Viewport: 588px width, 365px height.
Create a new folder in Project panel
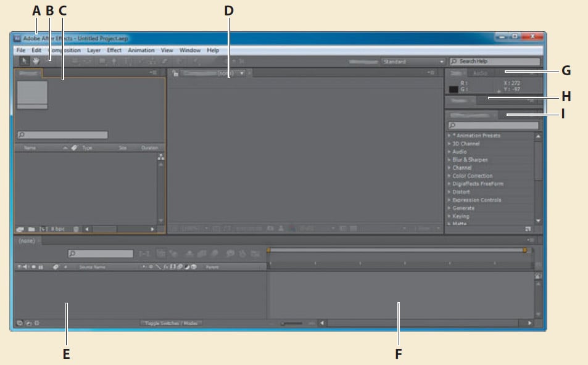(31, 229)
